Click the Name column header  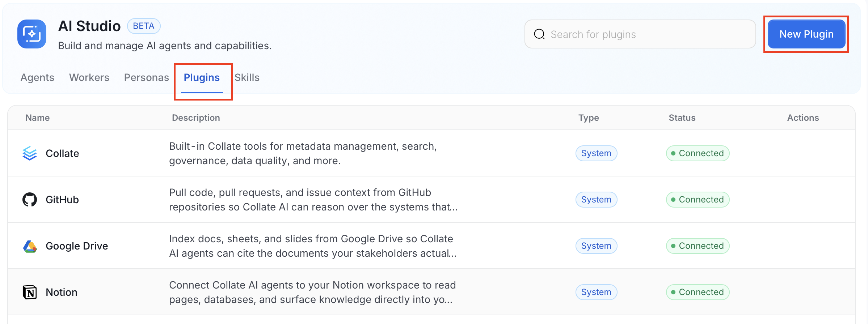(38, 118)
